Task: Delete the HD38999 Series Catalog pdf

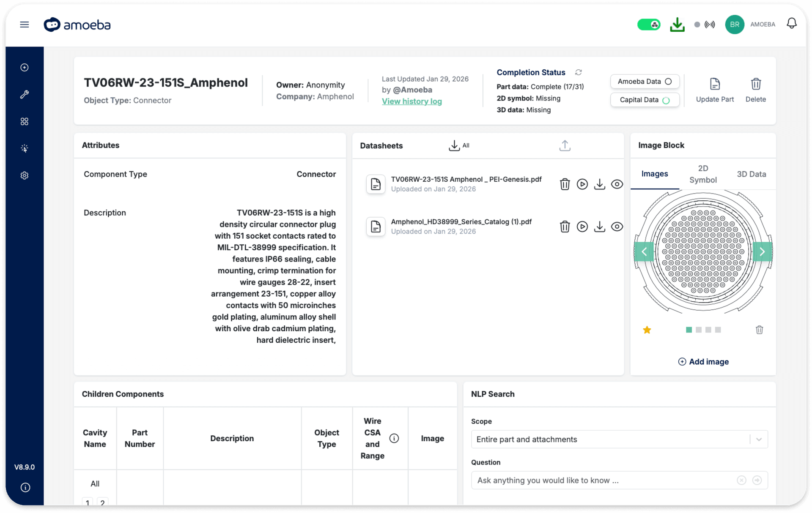Action: 565,226
